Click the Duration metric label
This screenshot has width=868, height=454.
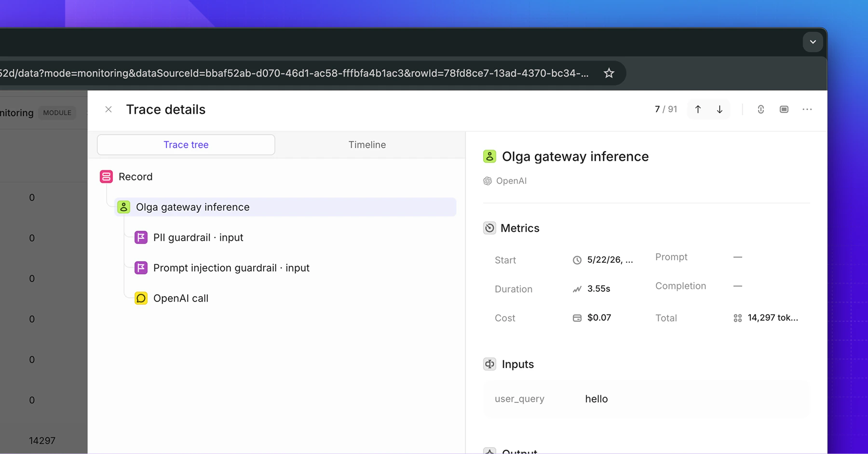tap(514, 289)
